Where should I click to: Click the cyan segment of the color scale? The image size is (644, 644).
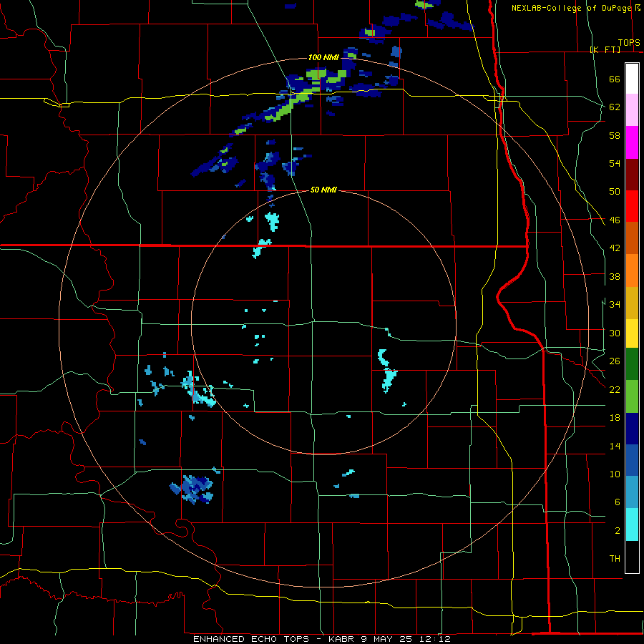click(632, 525)
